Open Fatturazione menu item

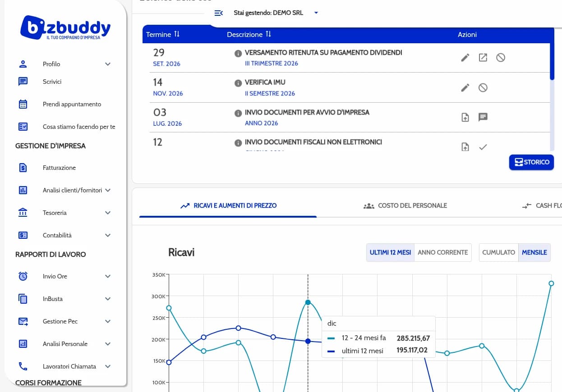point(60,168)
